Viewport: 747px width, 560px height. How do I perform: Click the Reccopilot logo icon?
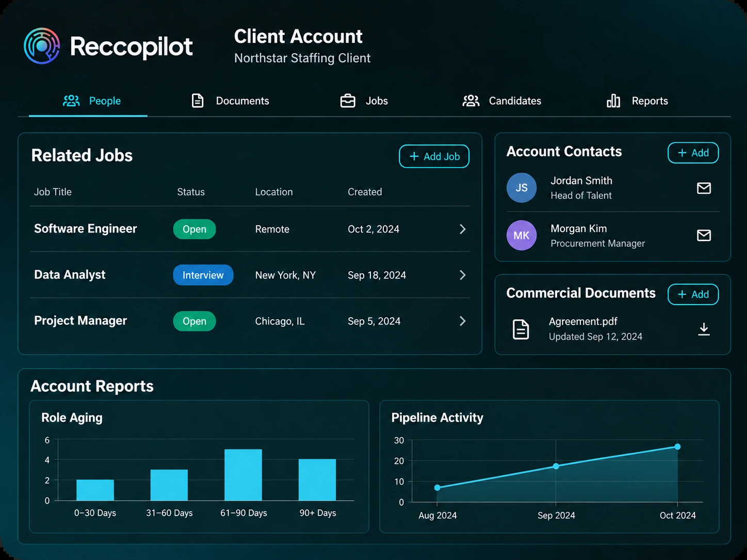pyautogui.click(x=42, y=46)
